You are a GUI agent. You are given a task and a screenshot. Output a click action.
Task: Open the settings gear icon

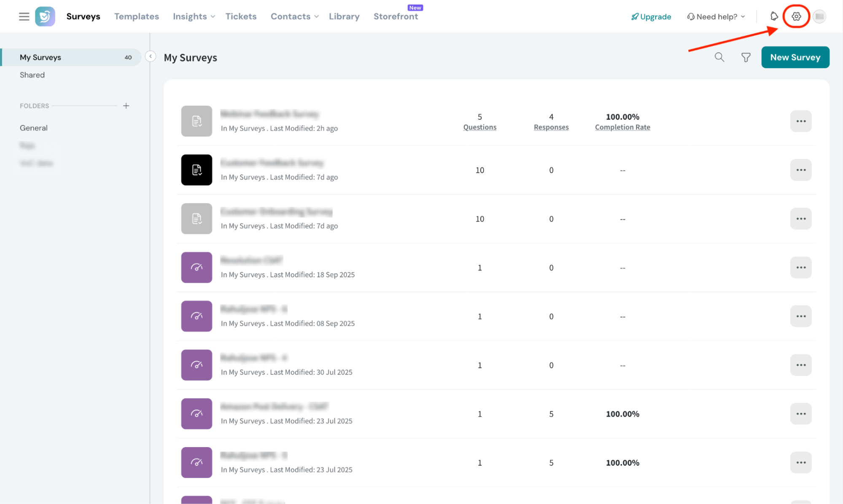[796, 16]
